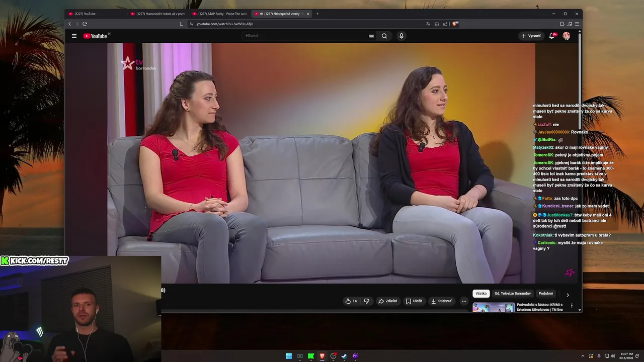644x362 pixels.
Task: Save video with Uložiť button
Action: point(414,301)
